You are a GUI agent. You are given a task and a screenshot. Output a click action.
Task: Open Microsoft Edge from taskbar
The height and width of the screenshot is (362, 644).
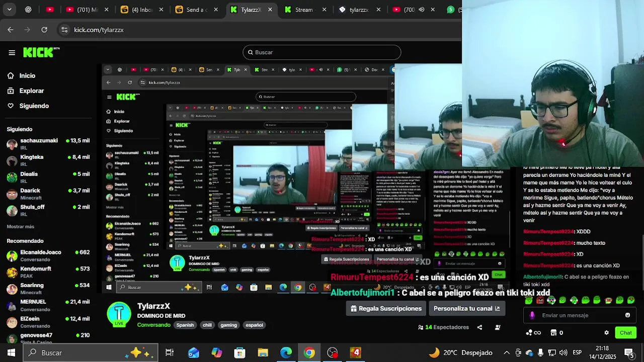(286, 352)
